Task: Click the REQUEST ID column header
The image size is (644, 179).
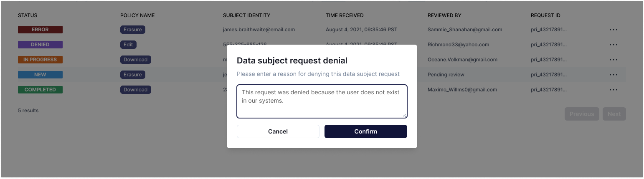Action: point(545,15)
